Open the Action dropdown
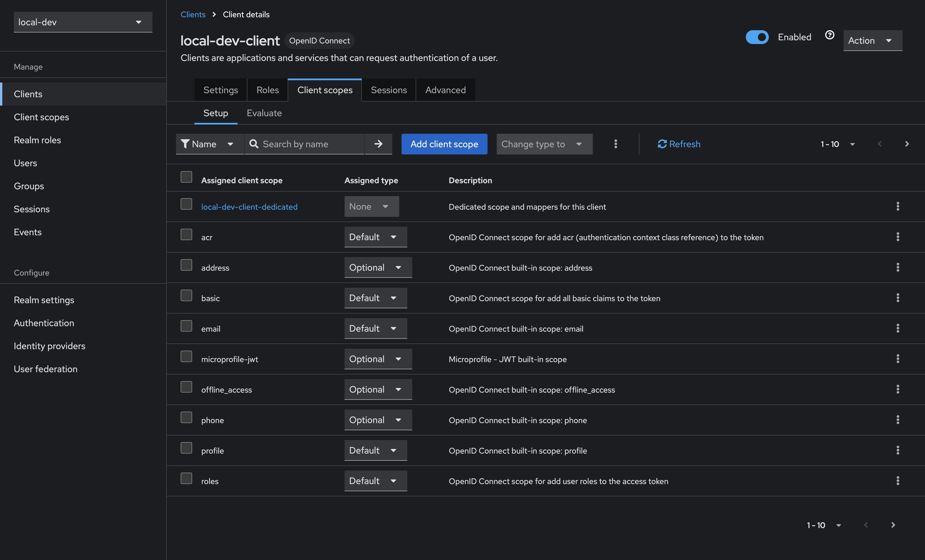 tap(872, 40)
